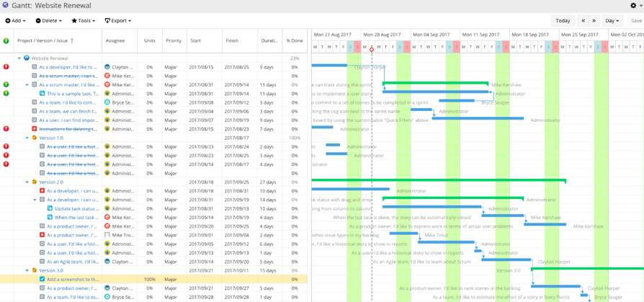Click the Version 1.0 package icon
Screen dimensions: 644x302
click(35, 138)
